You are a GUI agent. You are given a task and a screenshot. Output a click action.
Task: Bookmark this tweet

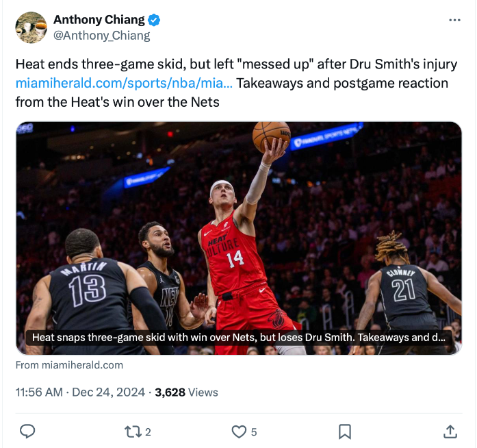[345, 432]
